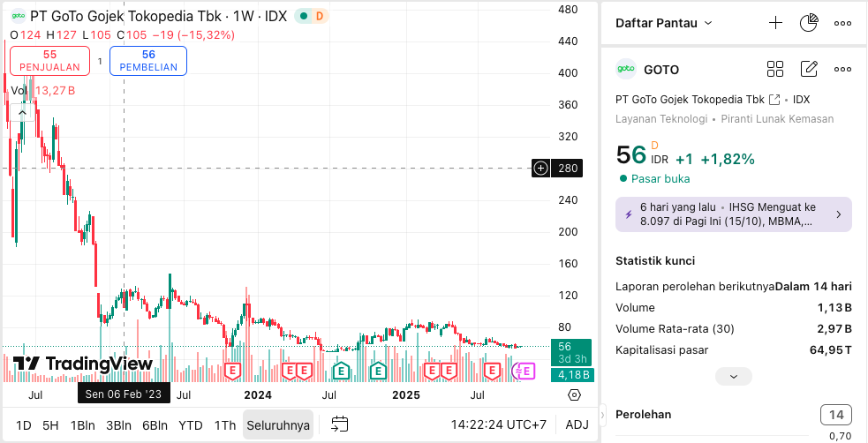Click the GOTO logo in the details panel
The image size is (868, 443).
click(x=626, y=69)
